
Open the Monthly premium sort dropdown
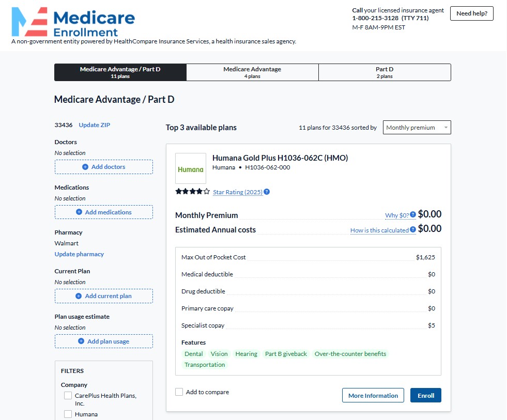(417, 128)
